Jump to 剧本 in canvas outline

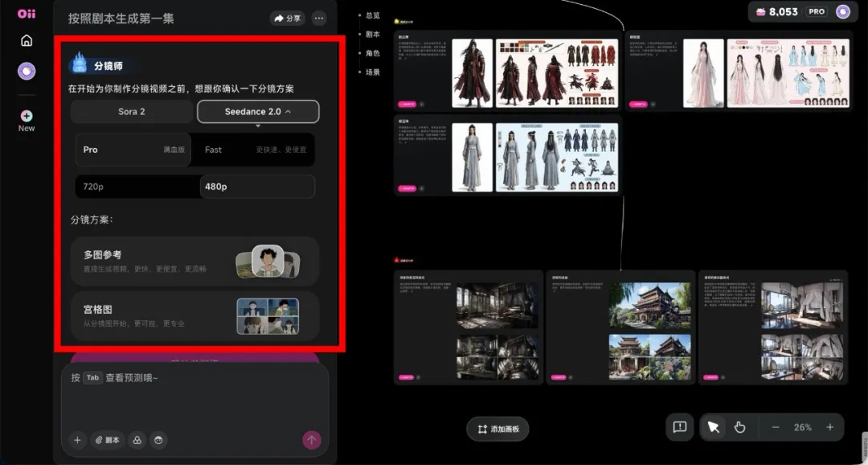click(x=373, y=35)
